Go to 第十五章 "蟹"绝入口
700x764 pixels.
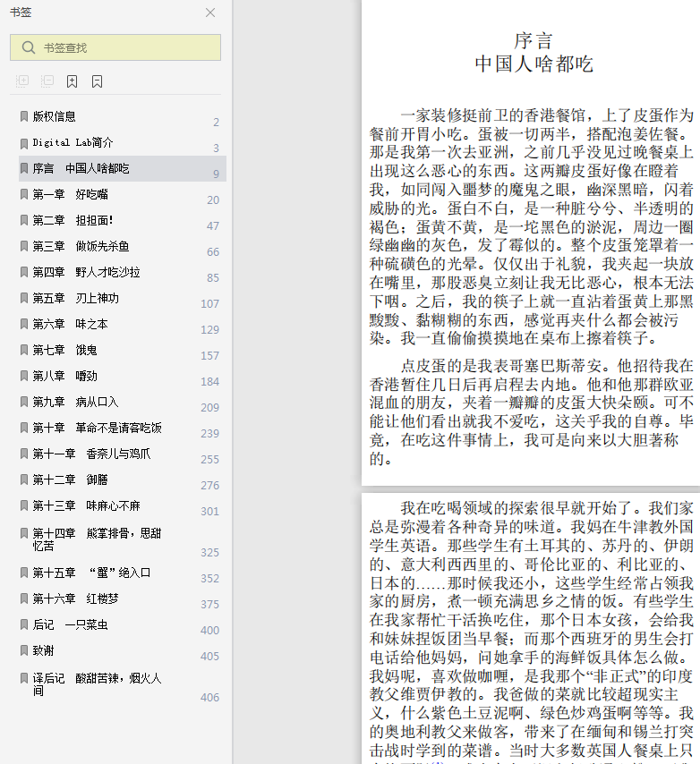click(91, 573)
